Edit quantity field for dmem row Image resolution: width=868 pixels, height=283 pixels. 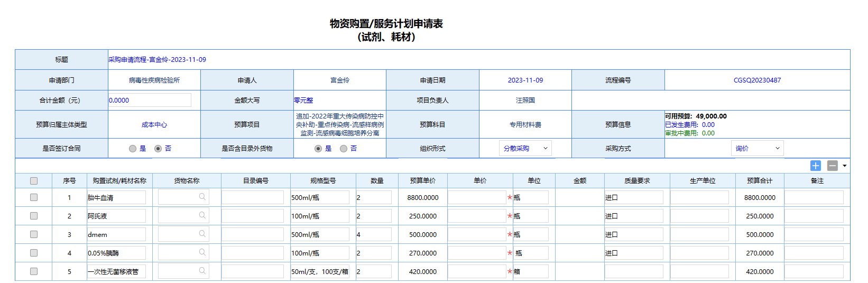(x=374, y=234)
